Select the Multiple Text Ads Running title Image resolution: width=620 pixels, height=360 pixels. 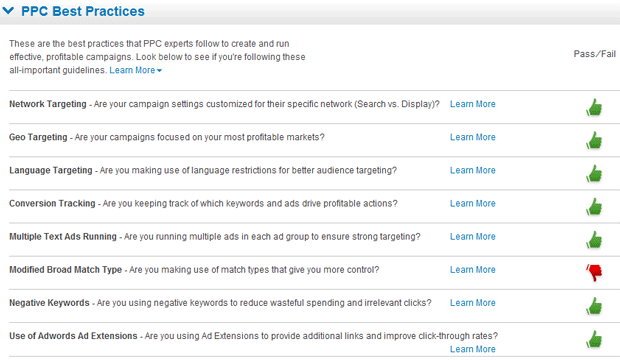[x=63, y=237]
